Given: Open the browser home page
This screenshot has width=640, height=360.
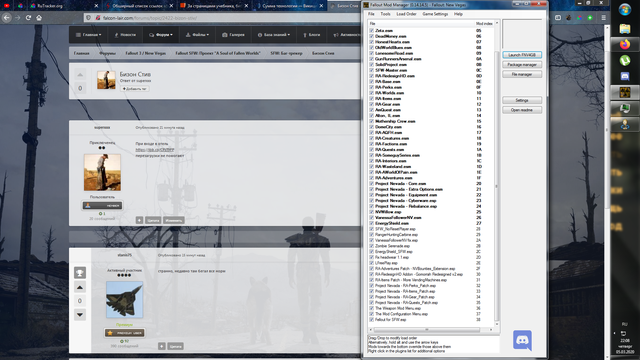Looking at the screenshot, I should 39,18.
